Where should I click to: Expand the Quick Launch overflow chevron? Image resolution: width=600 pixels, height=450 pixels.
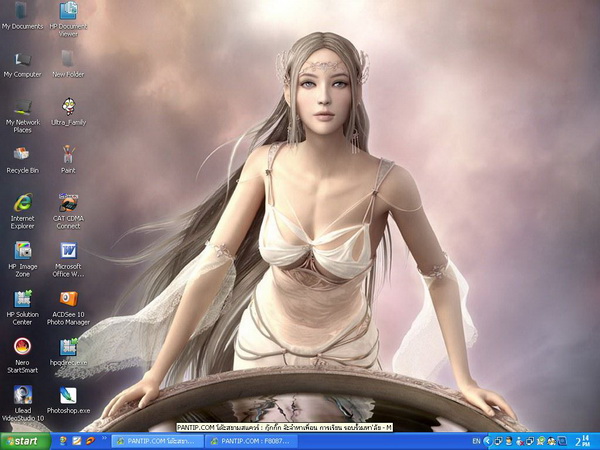(103, 439)
